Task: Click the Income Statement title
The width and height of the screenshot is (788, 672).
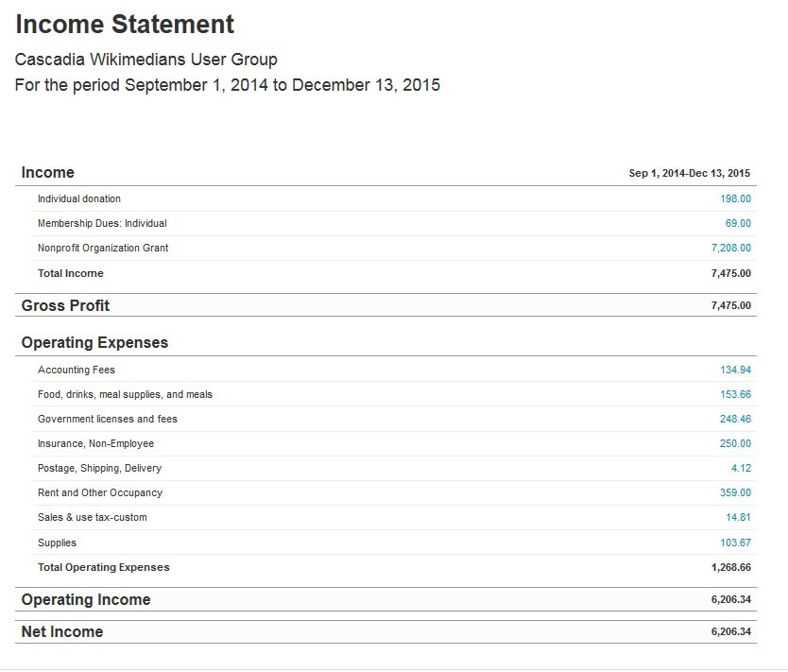Action: [x=125, y=25]
